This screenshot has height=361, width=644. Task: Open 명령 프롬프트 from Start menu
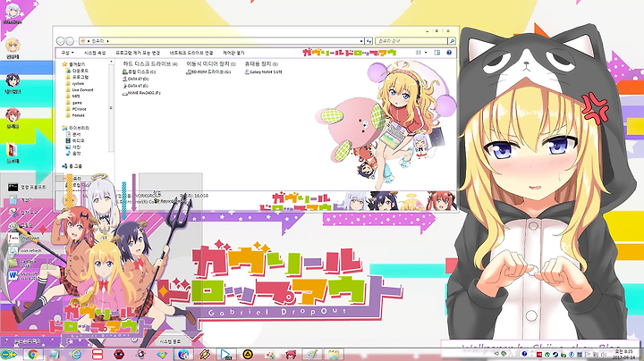[27, 188]
